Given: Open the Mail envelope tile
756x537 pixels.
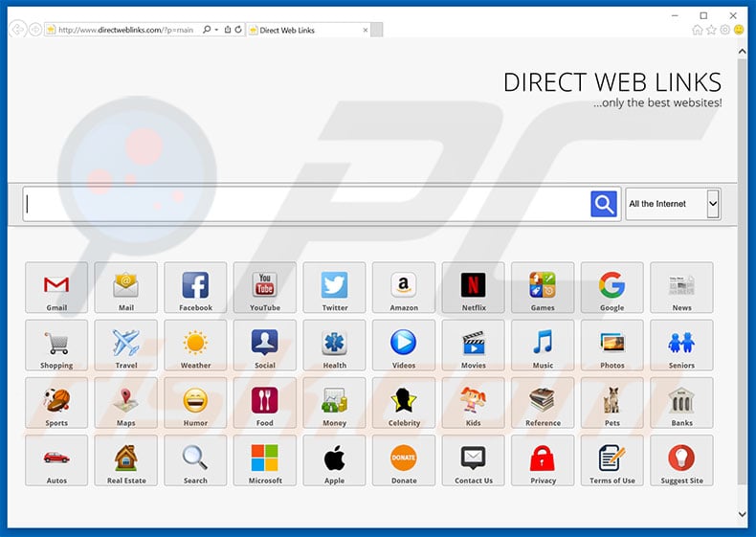Looking at the screenshot, I should coord(125,287).
